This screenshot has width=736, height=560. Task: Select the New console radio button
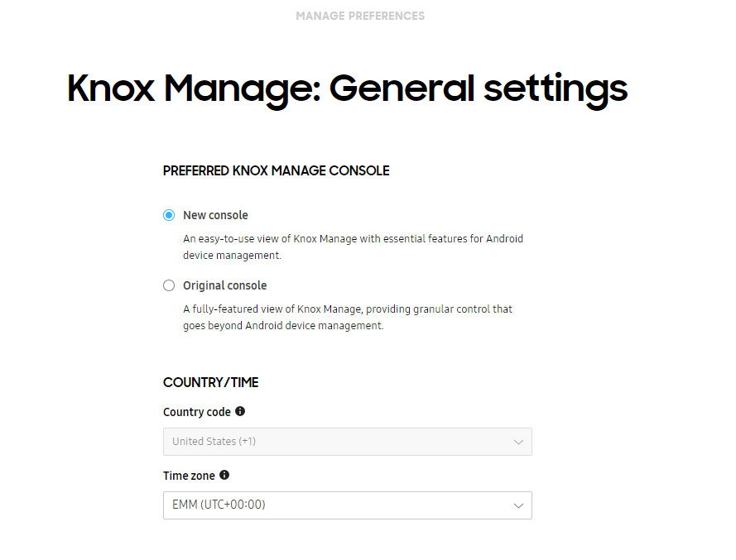[x=169, y=215]
